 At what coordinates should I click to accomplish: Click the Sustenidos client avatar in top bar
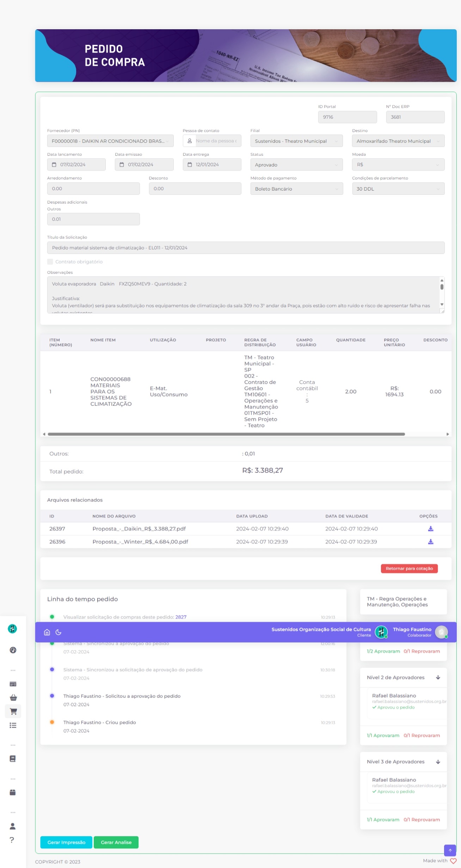tap(381, 632)
